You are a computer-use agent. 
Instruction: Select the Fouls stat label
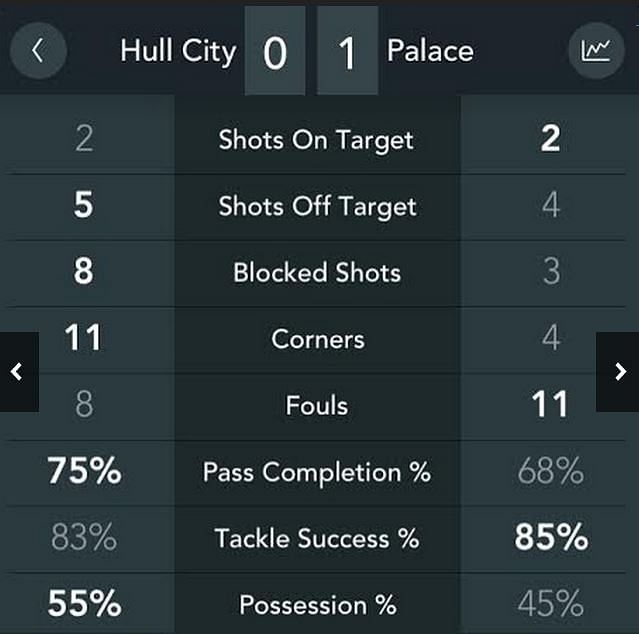317,405
